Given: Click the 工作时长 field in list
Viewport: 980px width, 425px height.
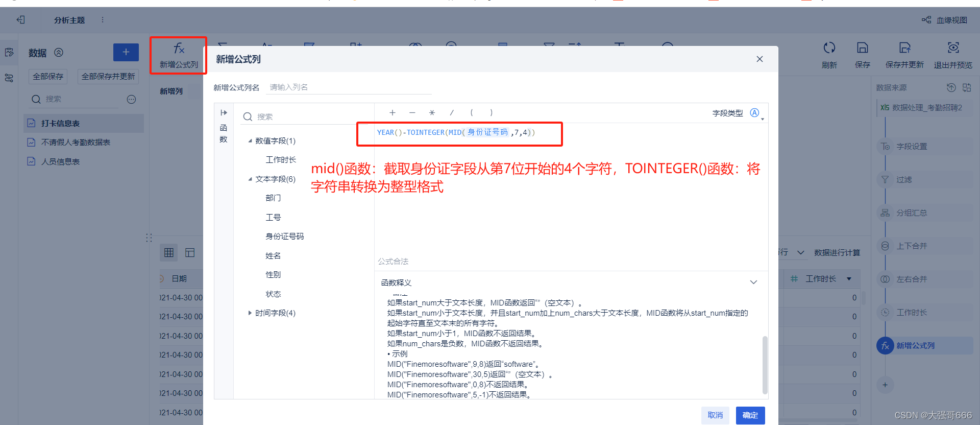Looking at the screenshot, I should pyautogui.click(x=281, y=160).
